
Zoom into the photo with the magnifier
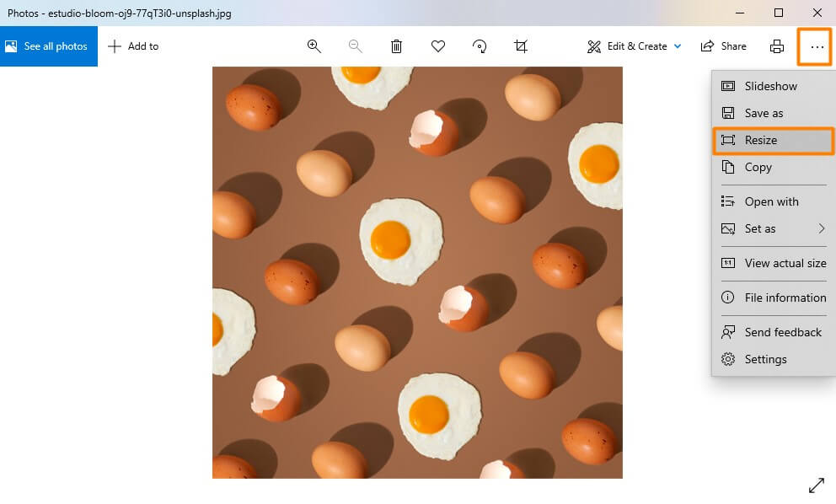(x=313, y=46)
